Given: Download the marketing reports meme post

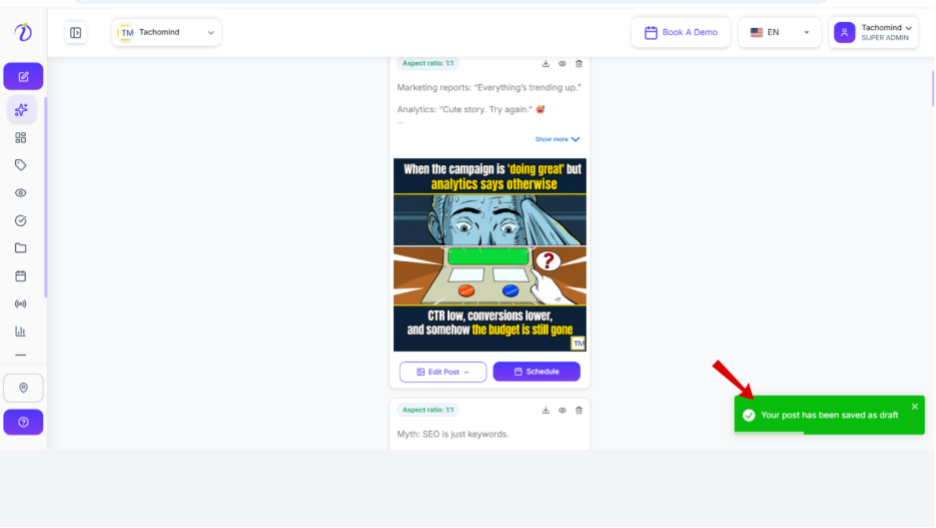Looking at the screenshot, I should pos(546,64).
